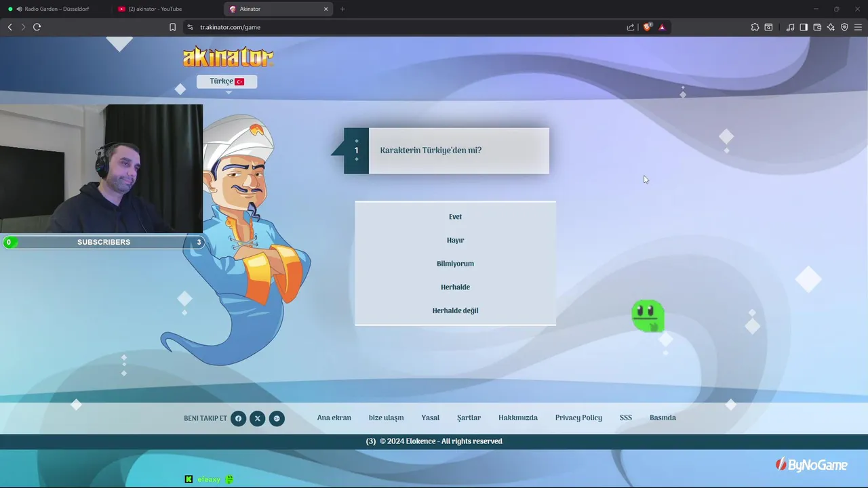
Task: Open Şartlar terms link
Action: (x=469, y=418)
